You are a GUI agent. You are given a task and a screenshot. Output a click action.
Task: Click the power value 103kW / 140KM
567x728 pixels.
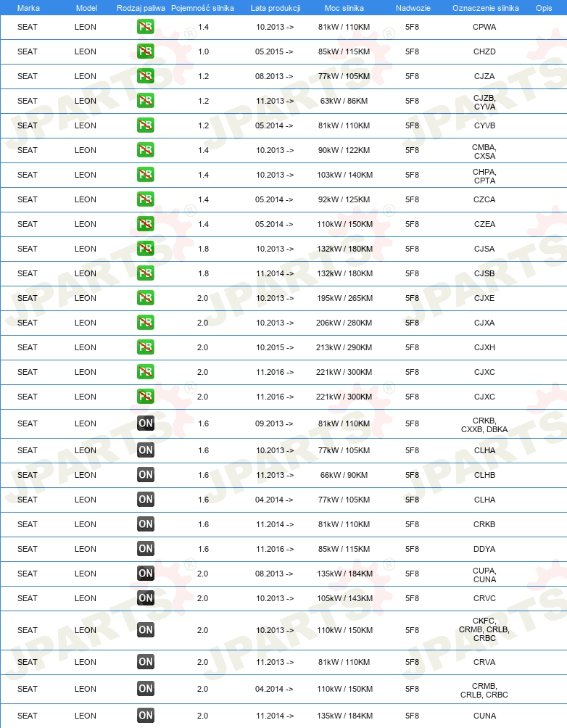click(344, 175)
